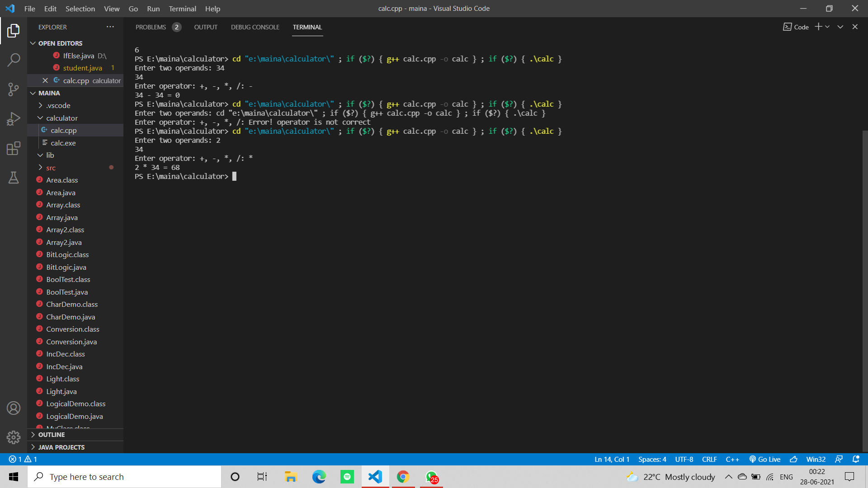Open the Source Control view
The image size is (868, 488).
pyautogui.click(x=14, y=89)
